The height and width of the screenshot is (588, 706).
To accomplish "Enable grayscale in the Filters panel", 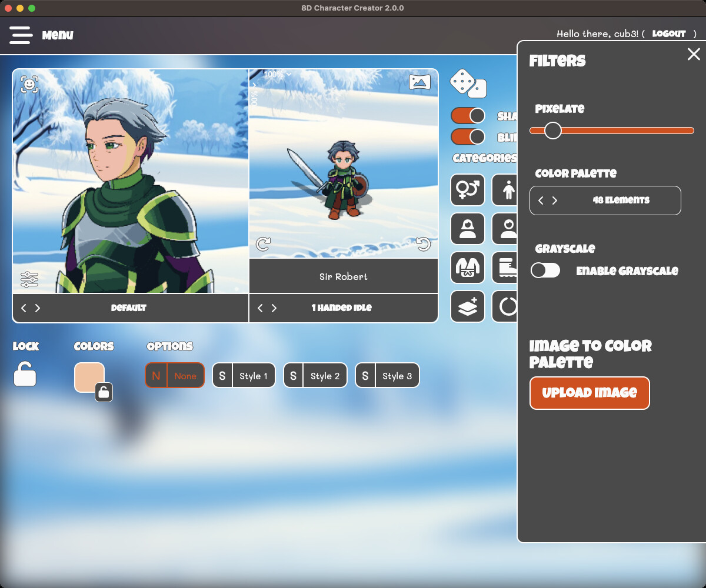I will [x=545, y=270].
